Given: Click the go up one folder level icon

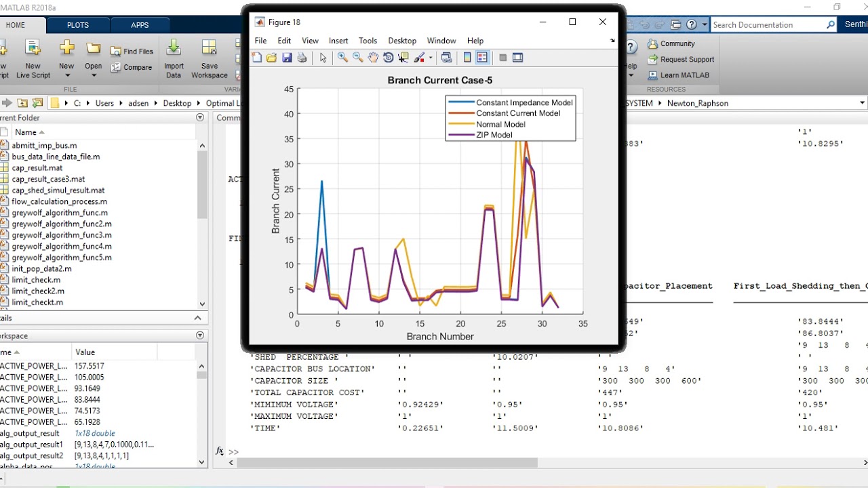Looking at the screenshot, I should tap(22, 103).
